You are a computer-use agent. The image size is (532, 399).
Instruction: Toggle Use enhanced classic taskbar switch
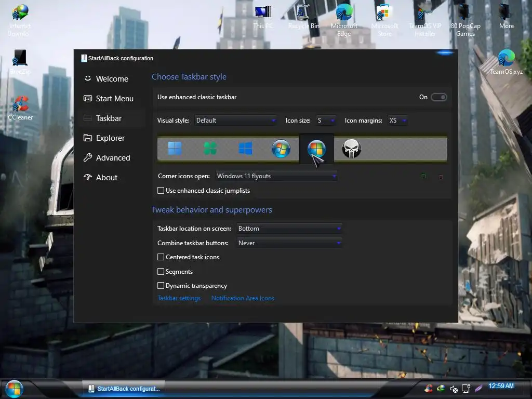[438, 97]
